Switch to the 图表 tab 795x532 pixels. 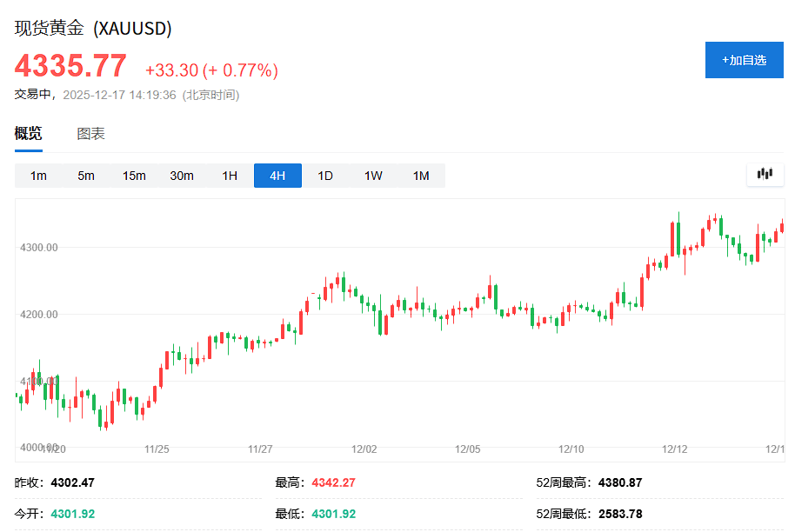coord(90,134)
